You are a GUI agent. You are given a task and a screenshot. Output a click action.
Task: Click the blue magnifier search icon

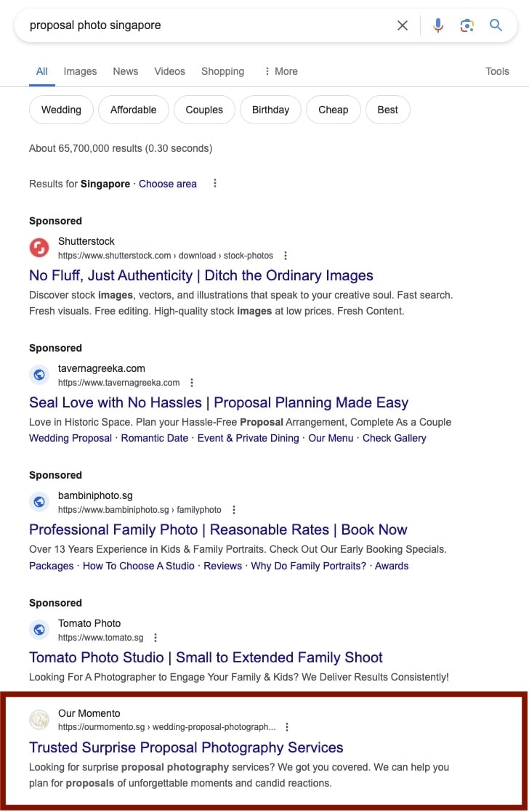coord(496,25)
